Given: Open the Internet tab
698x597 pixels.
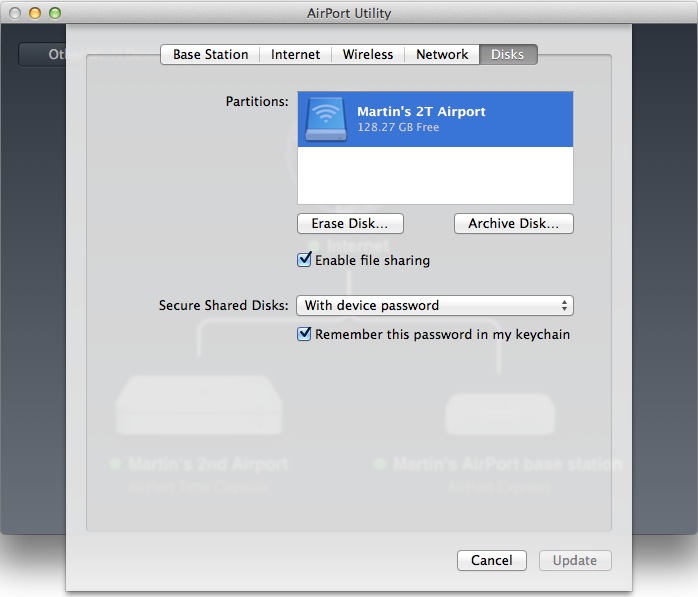Looking at the screenshot, I should click(295, 54).
